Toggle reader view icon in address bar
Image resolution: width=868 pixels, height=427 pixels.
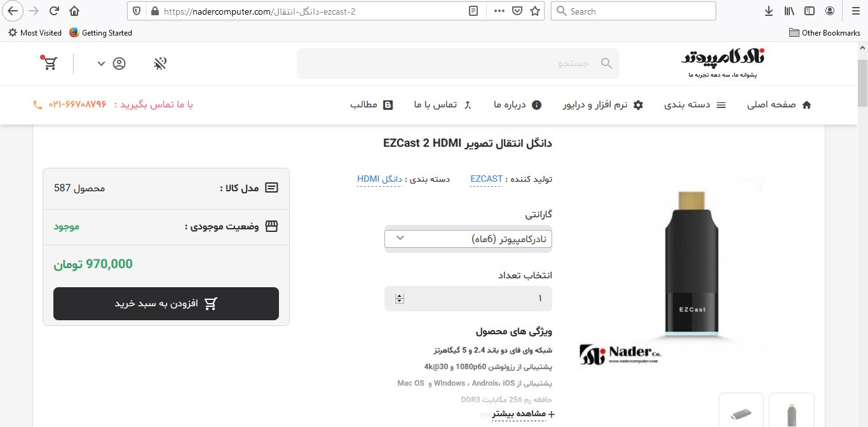(473, 11)
